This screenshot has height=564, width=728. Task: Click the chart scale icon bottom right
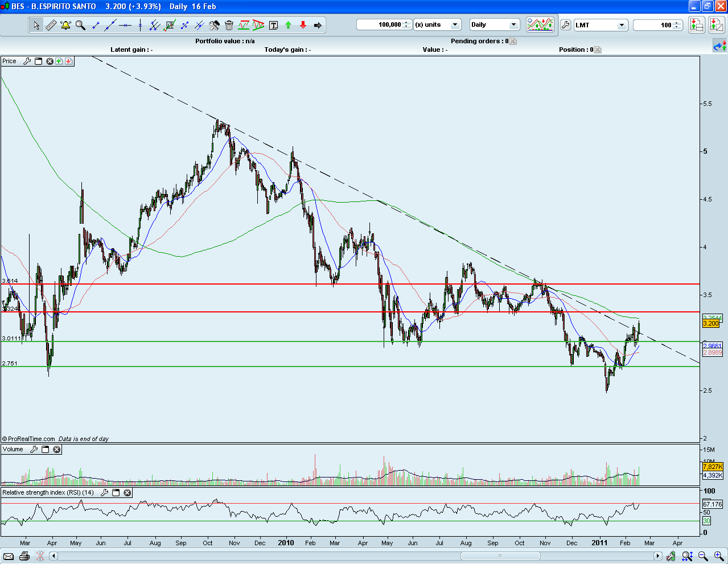[x=672, y=556]
